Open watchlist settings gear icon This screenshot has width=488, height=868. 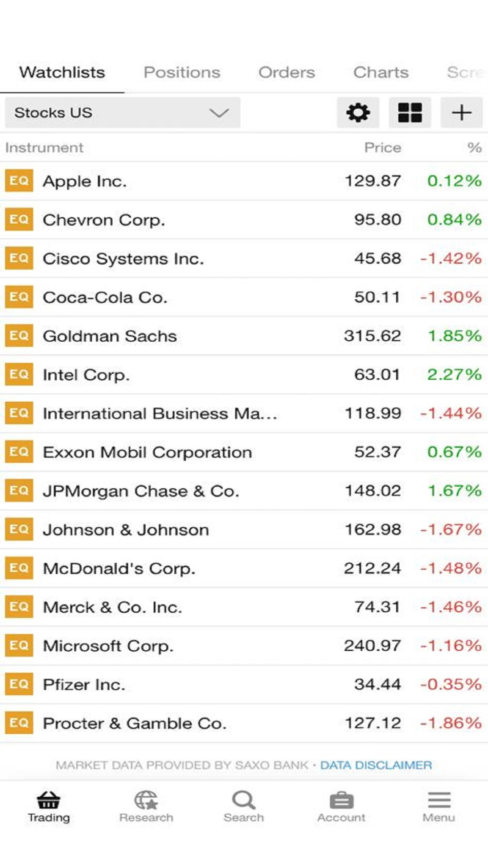click(358, 113)
